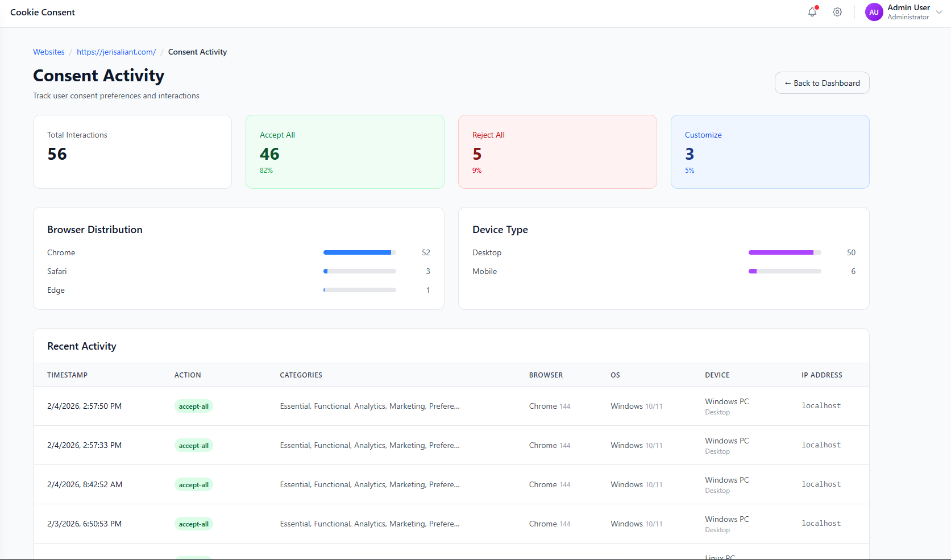Open settings via the gear icon

(x=837, y=12)
